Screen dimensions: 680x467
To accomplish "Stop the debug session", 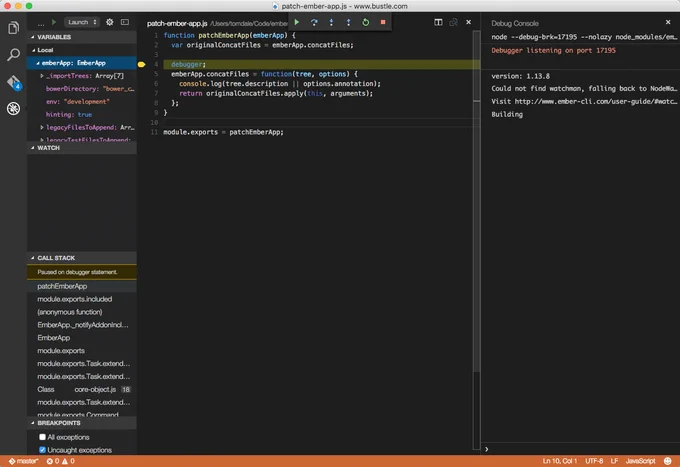I will 383,22.
